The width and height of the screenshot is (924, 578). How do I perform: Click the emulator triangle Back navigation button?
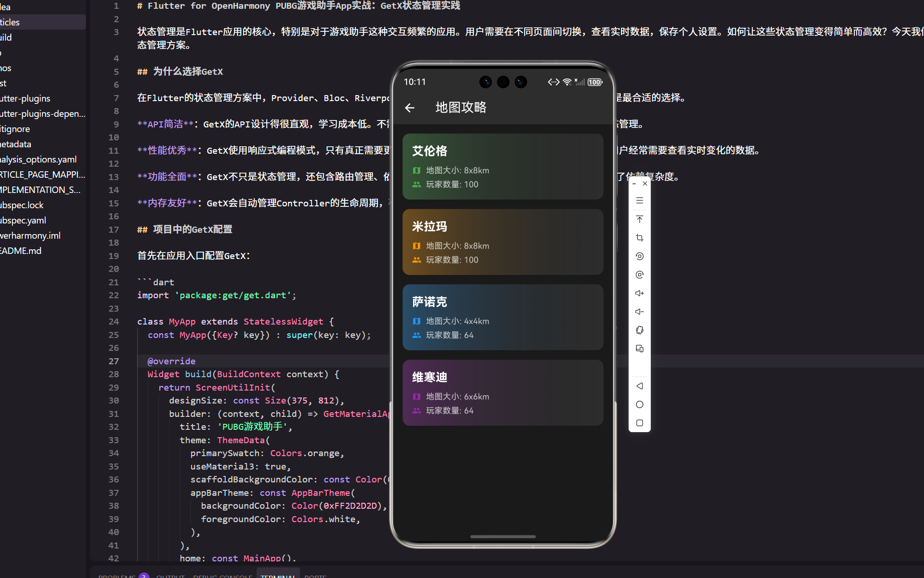pyautogui.click(x=639, y=386)
